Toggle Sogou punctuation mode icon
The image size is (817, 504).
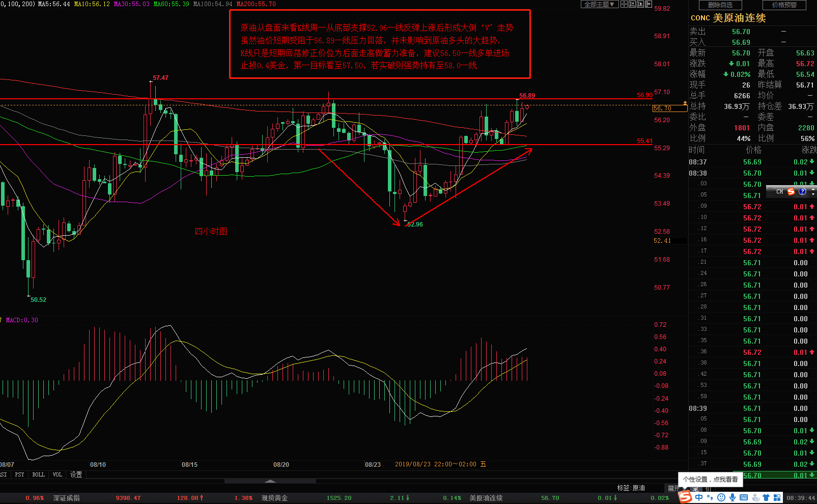(x=710, y=497)
